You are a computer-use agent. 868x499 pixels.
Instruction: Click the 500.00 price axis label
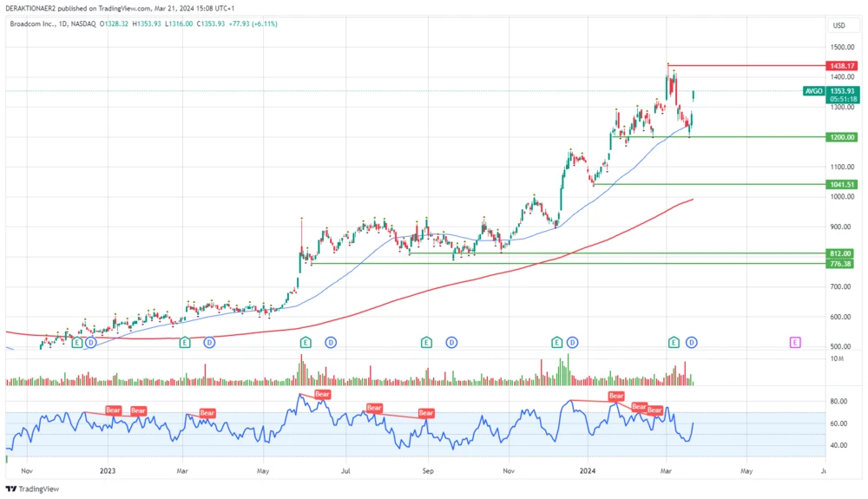coord(840,347)
